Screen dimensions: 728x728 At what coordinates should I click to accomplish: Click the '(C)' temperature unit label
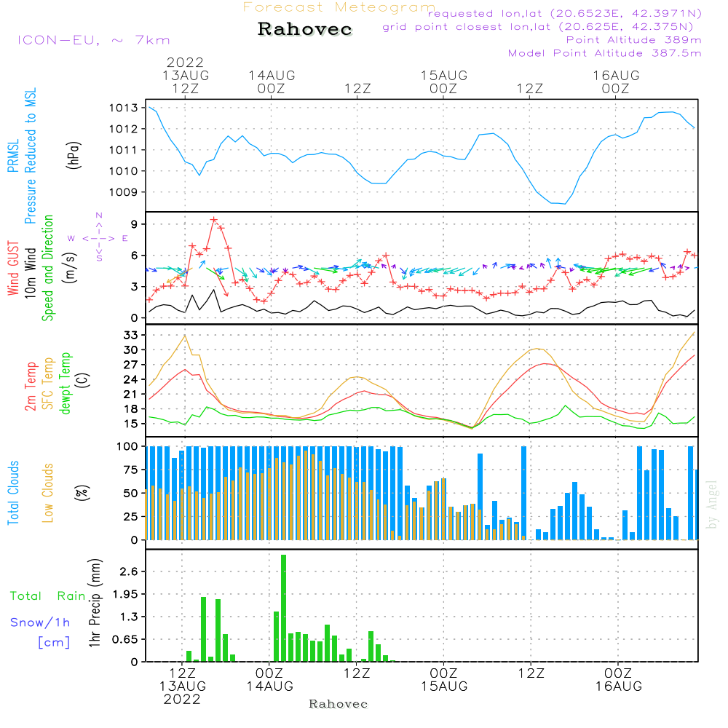point(83,380)
